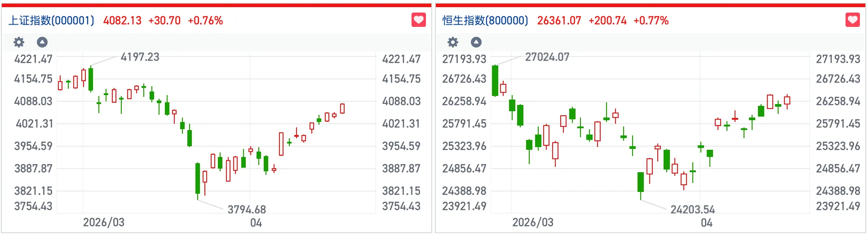Select the 04 month label on 恒生指数 chart
The height and width of the screenshot is (235, 868).
pos(706,223)
